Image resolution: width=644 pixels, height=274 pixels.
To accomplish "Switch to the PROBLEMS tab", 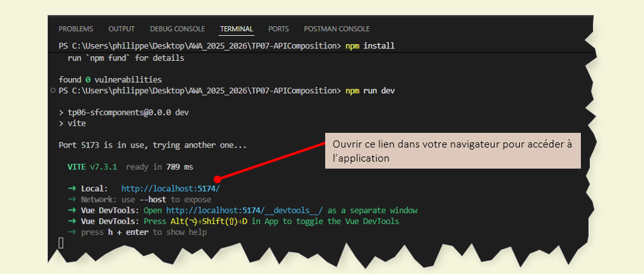I will [75, 29].
